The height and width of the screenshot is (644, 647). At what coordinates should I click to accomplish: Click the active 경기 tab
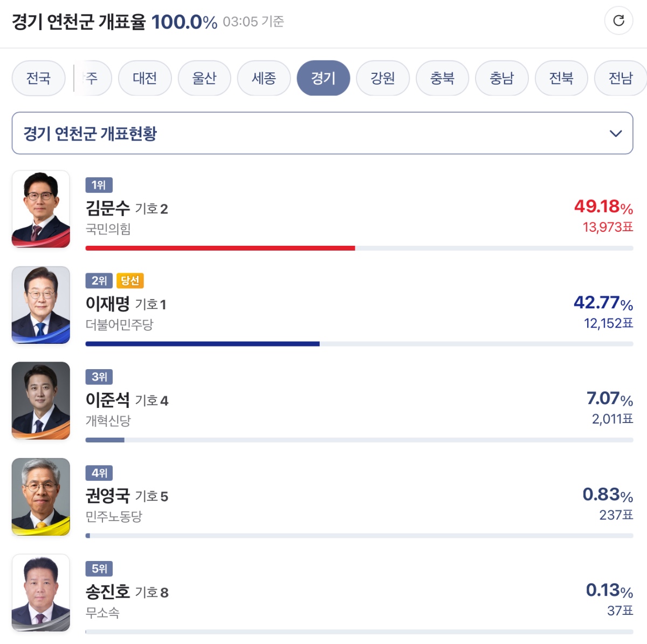tap(323, 78)
